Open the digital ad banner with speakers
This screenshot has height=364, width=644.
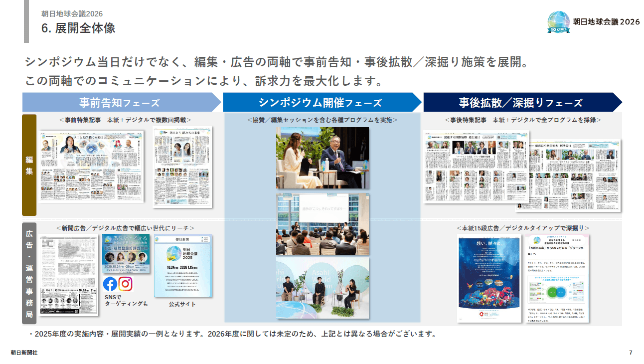126,253
